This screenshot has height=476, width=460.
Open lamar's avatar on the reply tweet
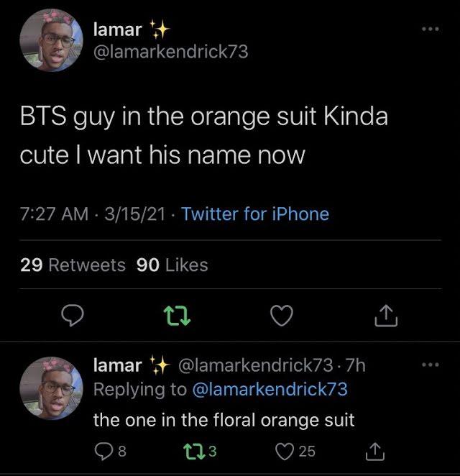coord(49,389)
